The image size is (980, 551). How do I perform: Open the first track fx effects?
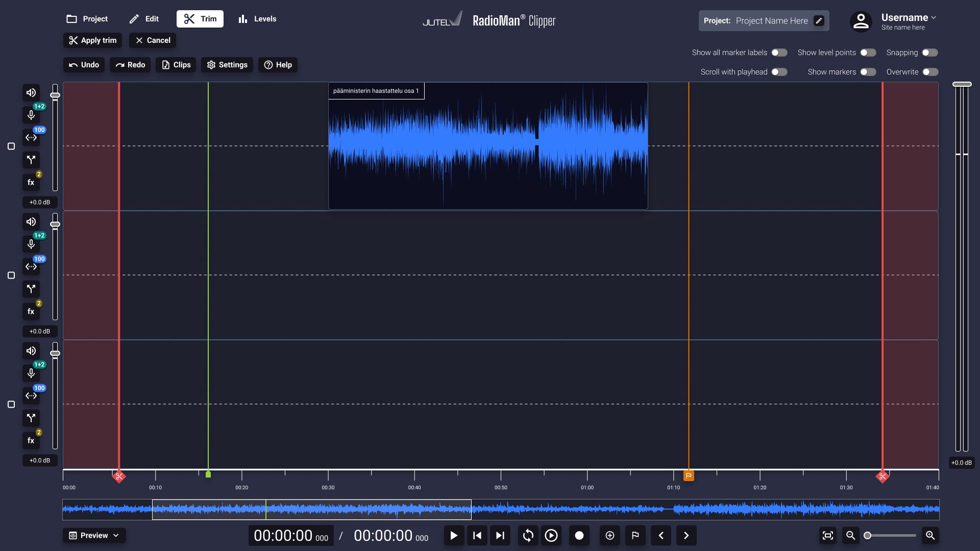coord(31,183)
